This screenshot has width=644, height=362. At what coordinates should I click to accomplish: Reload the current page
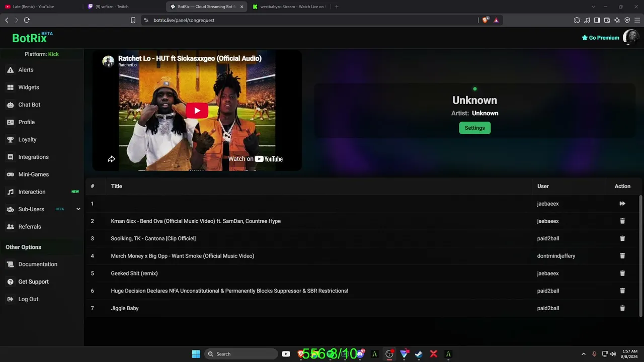pyautogui.click(x=27, y=20)
